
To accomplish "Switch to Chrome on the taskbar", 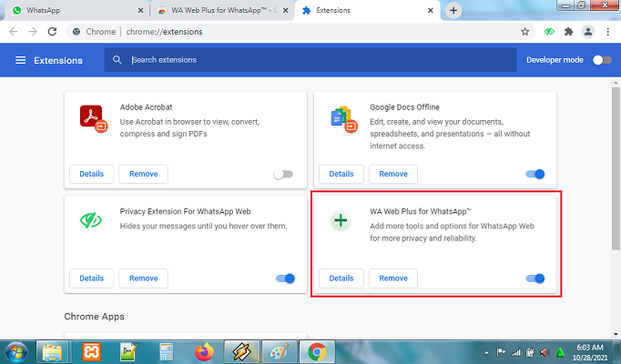I will (x=317, y=352).
